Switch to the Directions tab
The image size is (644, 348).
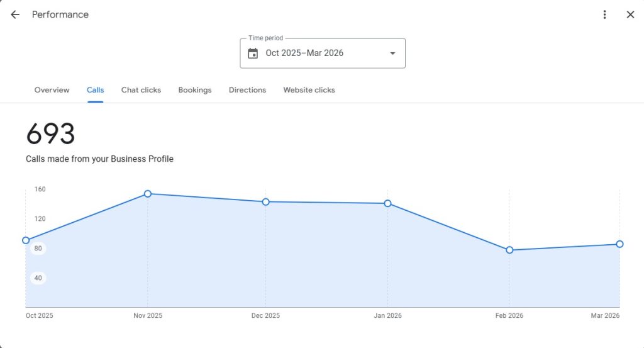[247, 90]
